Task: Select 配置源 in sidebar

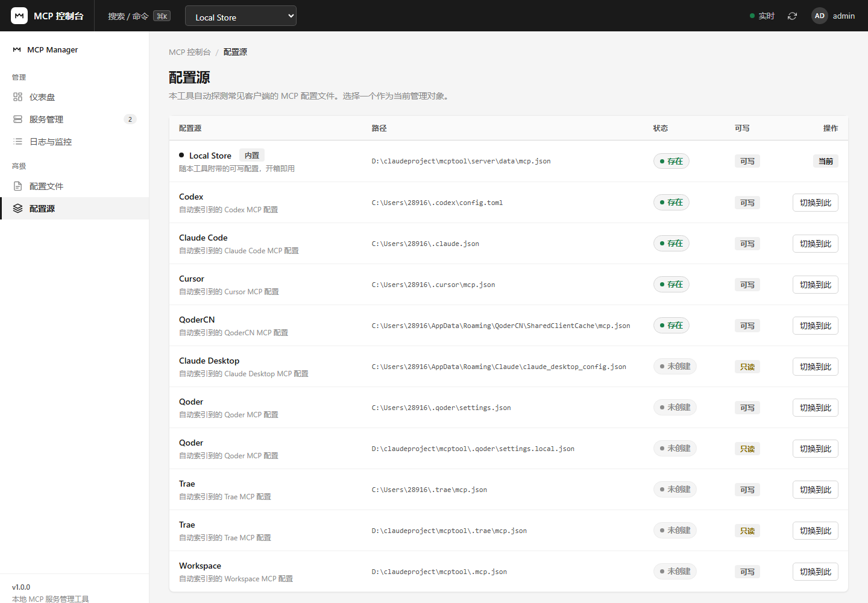Action: tap(75, 209)
